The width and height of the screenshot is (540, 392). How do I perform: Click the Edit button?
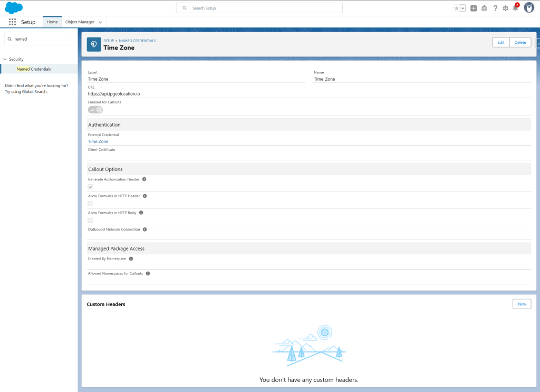[x=500, y=42]
